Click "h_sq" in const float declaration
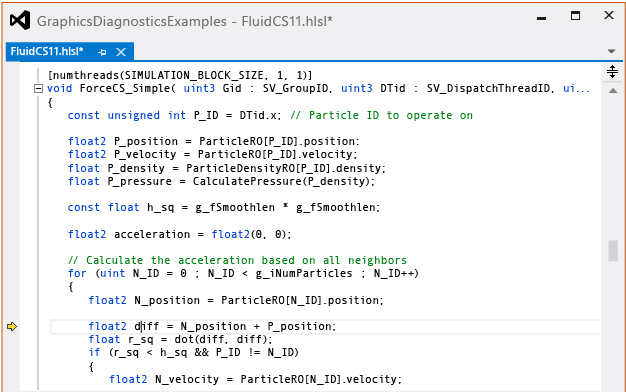Viewport: 626px width, 392px height. click(x=160, y=208)
